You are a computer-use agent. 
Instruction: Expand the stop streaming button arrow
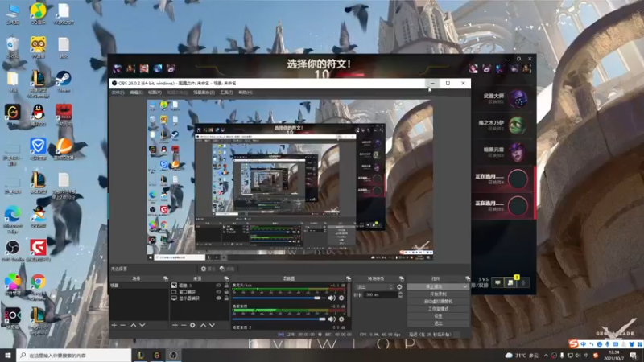[x=465, y=286]
